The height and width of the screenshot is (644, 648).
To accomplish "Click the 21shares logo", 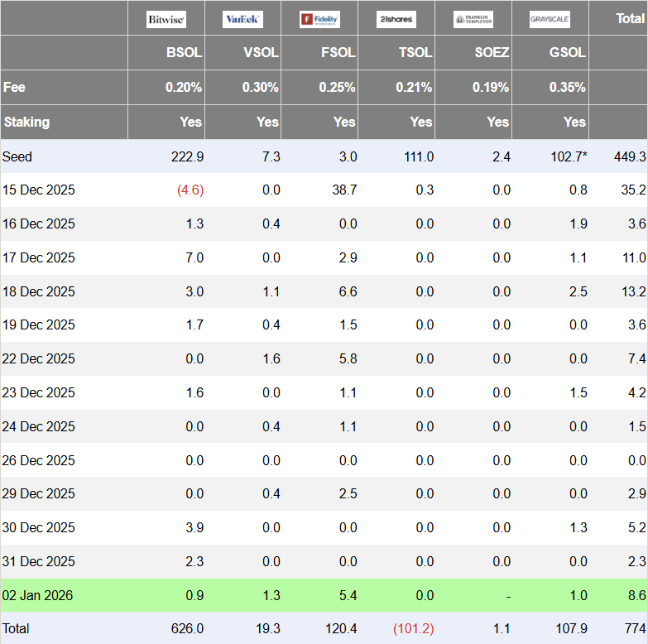I will 396,19.
